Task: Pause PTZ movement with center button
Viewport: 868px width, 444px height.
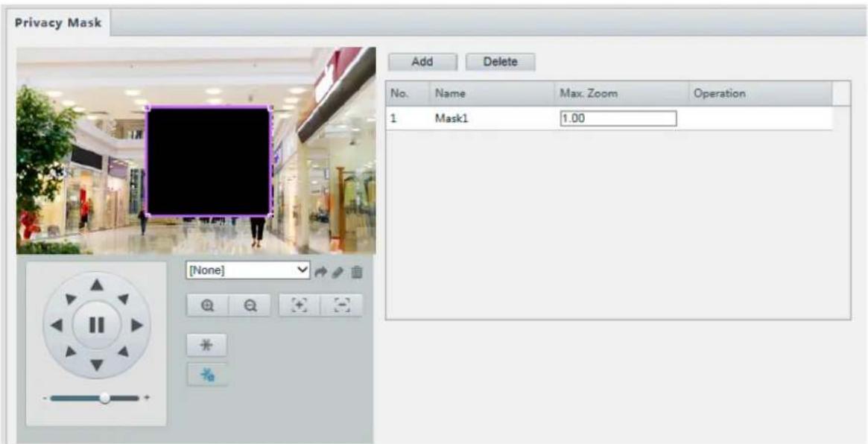Action: click(97, 325)
